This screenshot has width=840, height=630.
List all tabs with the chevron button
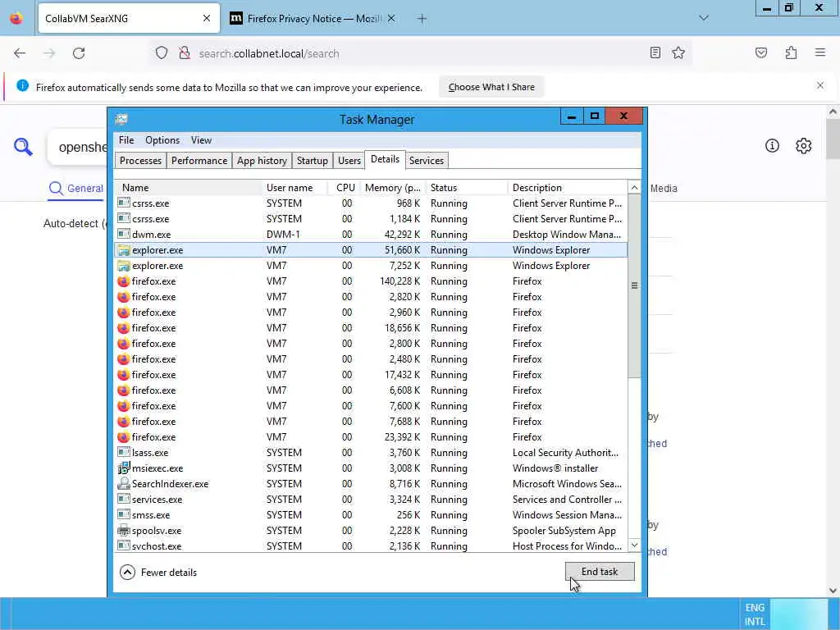pyautogui.click(x=703, y=18)
